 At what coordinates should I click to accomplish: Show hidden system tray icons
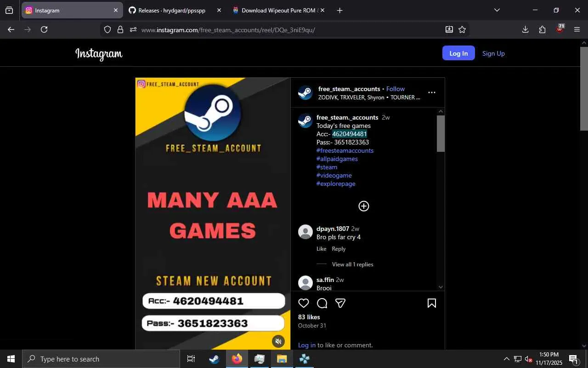(x=507, y=359)
